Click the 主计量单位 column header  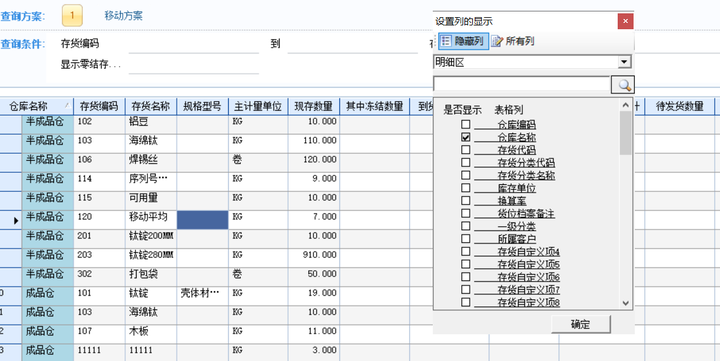click(x=258, y=107)
